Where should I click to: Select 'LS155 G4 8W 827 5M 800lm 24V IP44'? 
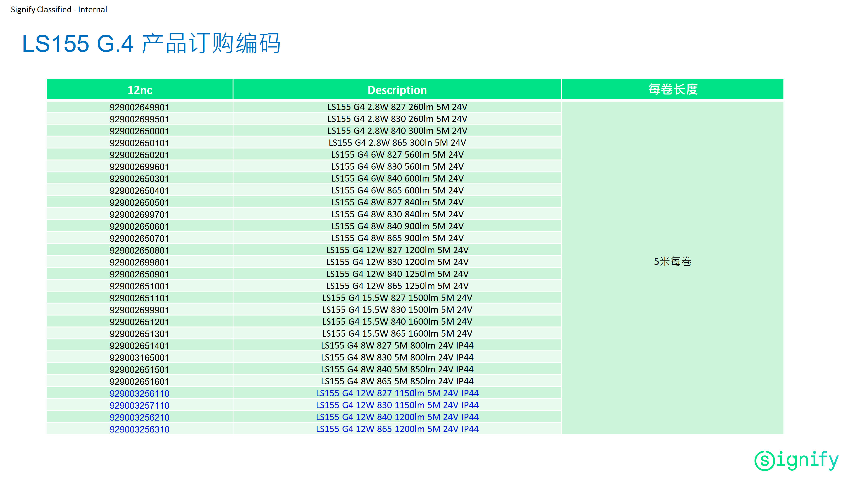click(x=397, y=346)
